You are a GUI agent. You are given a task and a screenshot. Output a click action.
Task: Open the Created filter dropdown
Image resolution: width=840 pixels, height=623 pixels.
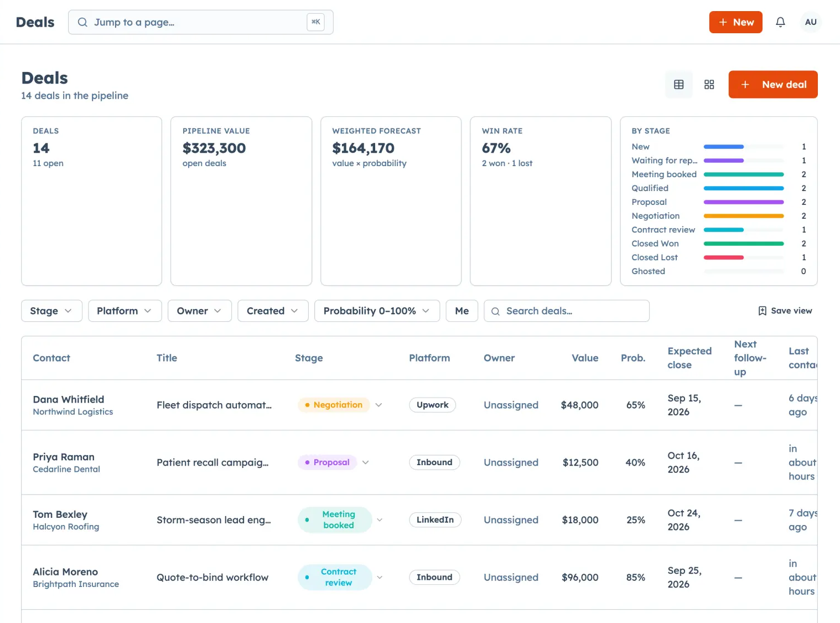[x=272, y=311]
